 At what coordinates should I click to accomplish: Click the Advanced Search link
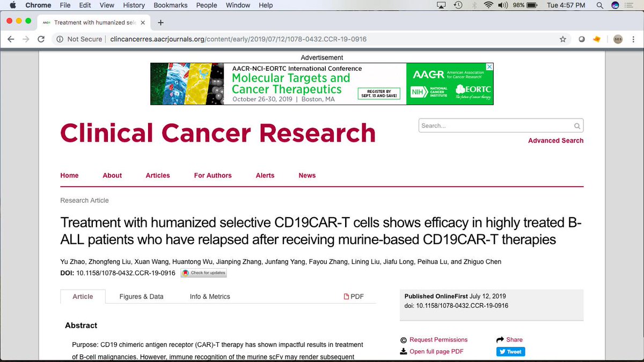pos(555,141)
